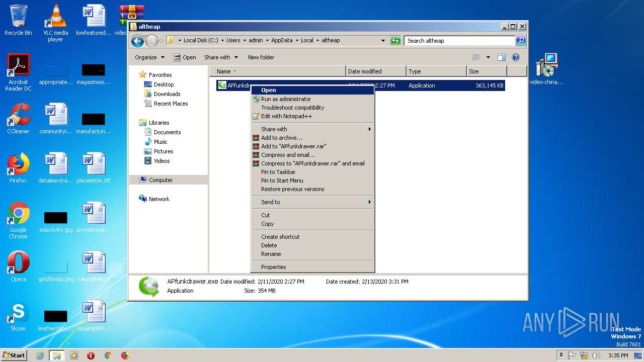Launch VLC media player shortcut
Screen dimensions: 644x362
[55, 23]
